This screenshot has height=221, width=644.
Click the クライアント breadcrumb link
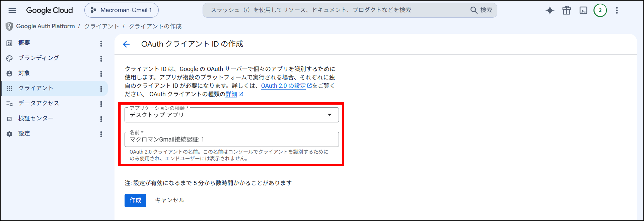101,26
